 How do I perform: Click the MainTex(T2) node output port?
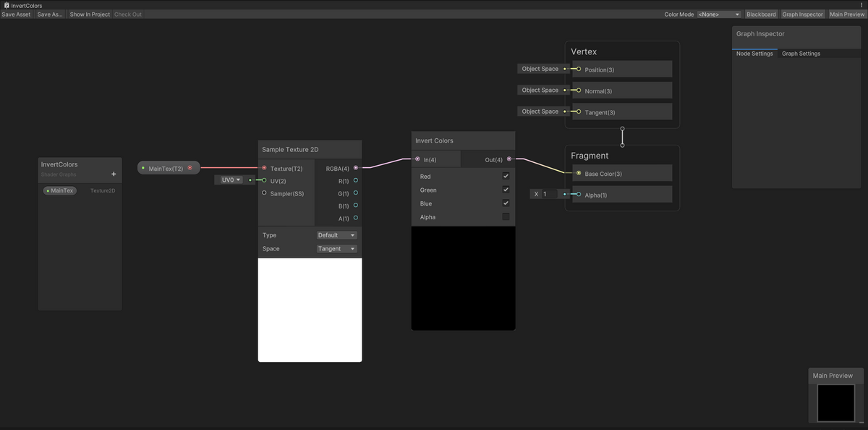pos(190,168)
